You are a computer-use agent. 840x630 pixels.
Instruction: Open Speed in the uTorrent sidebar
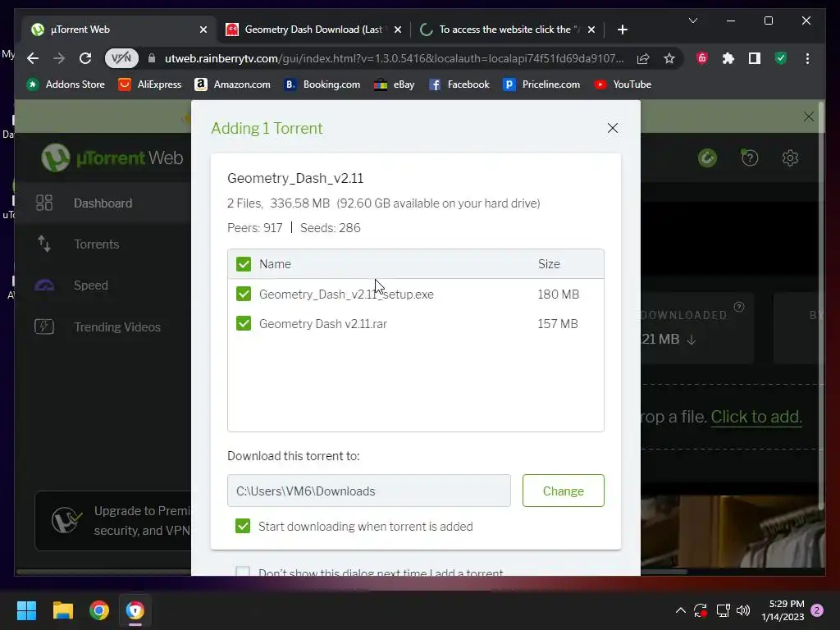pyautogui.click(x=90, y=285)
